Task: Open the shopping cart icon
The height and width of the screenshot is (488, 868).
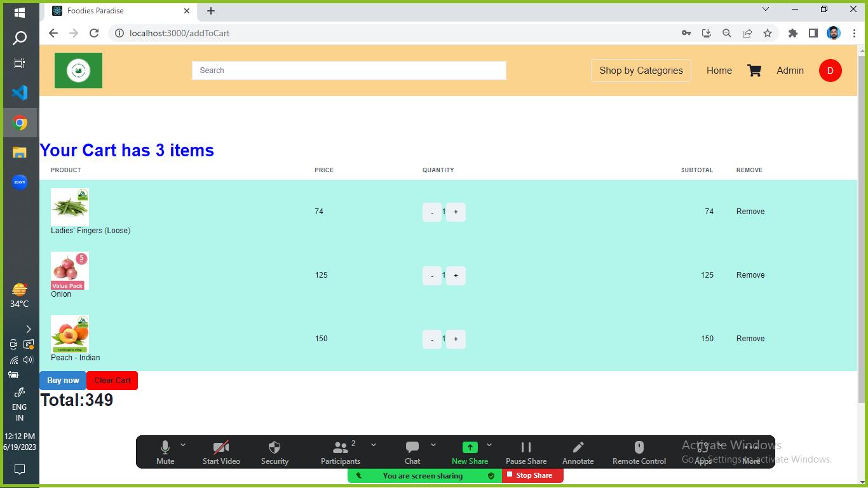Action: click(754, 71)
